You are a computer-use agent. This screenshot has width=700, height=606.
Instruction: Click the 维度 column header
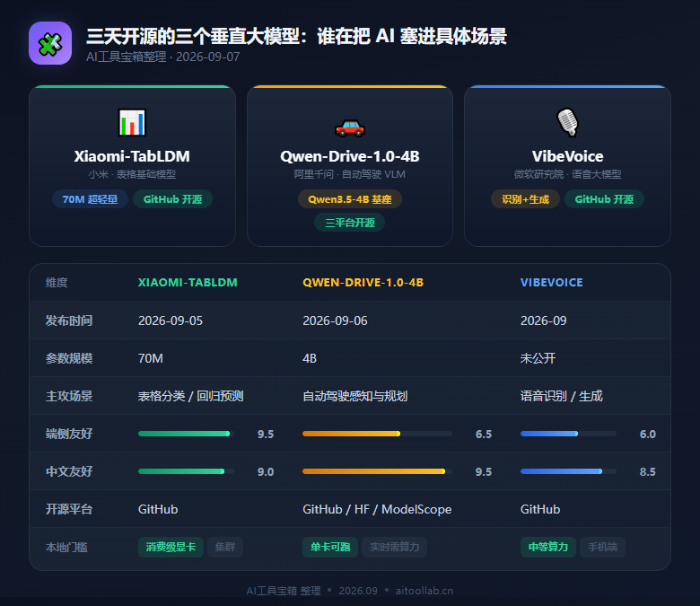pos(57,283)
